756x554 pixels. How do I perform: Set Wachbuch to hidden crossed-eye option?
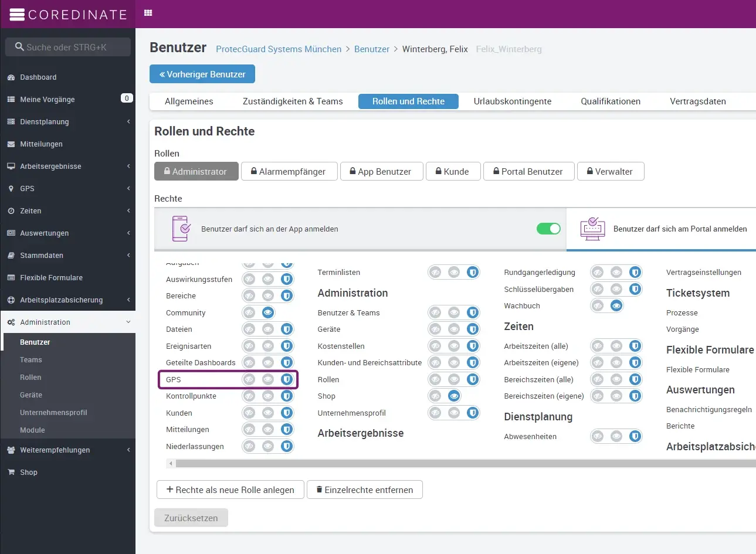597,305
